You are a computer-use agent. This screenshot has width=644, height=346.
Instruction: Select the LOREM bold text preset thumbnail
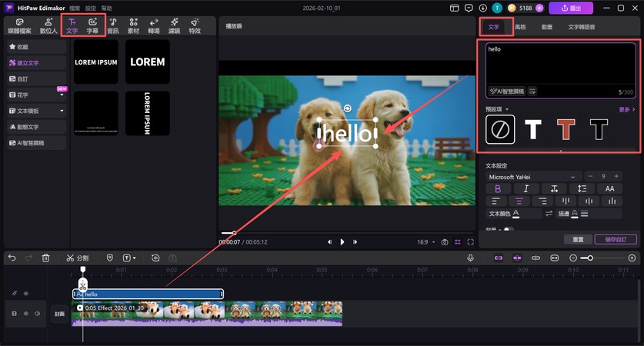148,61
